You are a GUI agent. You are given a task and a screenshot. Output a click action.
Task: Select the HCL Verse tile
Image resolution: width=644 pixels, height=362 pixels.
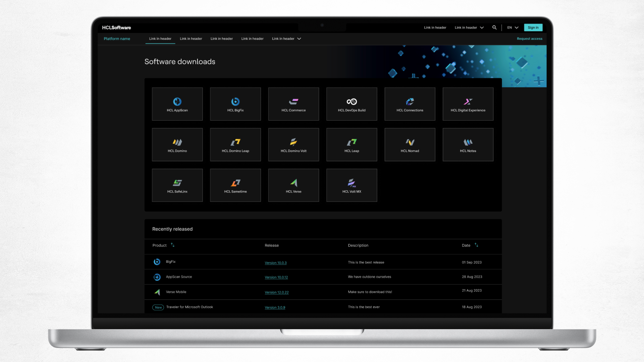click(293, 185)
